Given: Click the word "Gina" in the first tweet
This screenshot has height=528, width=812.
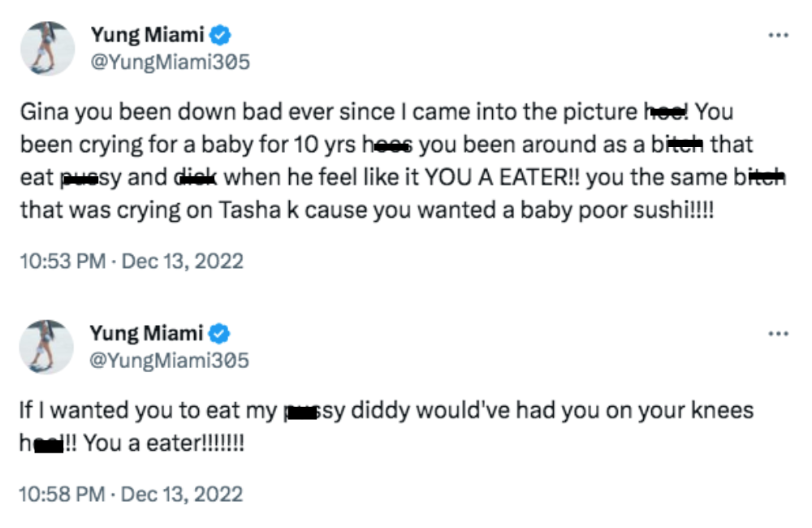Looking at the screenshot, I should [x=40, y=111].
